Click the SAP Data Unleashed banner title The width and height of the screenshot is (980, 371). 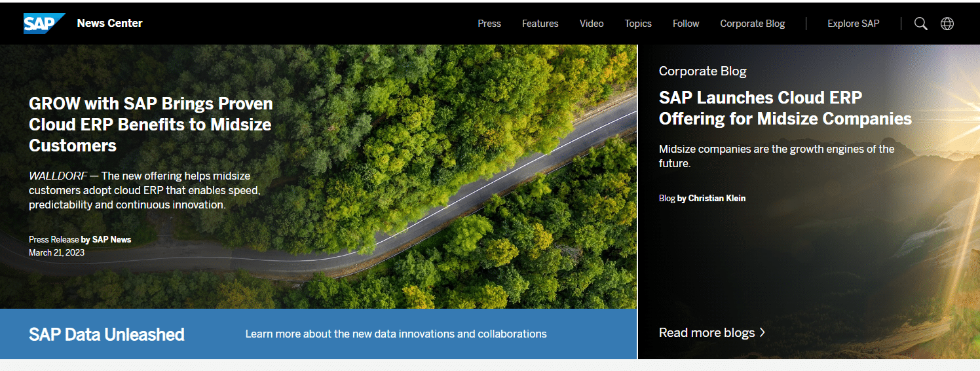click(106, 334)
